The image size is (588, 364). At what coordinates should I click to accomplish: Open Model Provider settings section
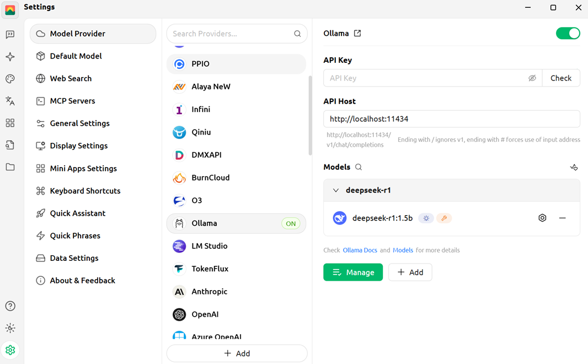tap(93, 34)
